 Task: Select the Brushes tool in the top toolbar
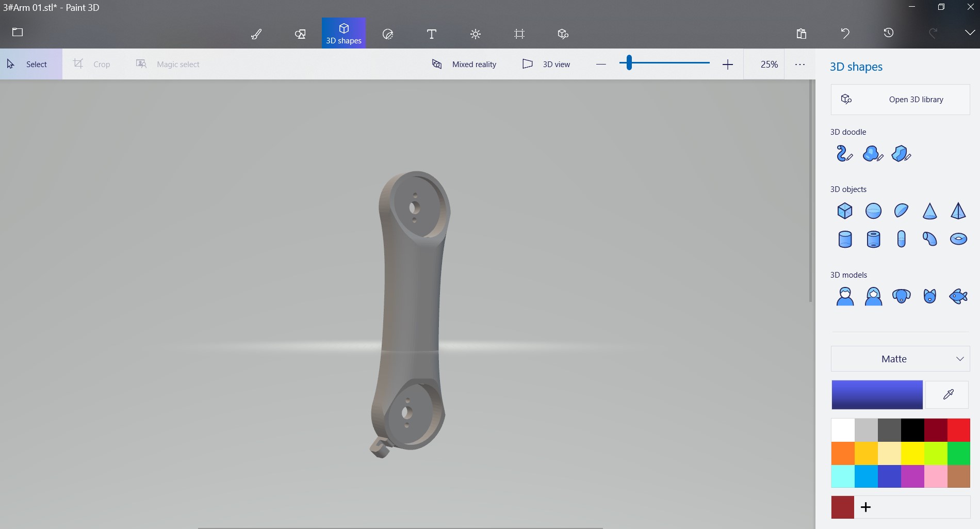click(x=256, y=33)
